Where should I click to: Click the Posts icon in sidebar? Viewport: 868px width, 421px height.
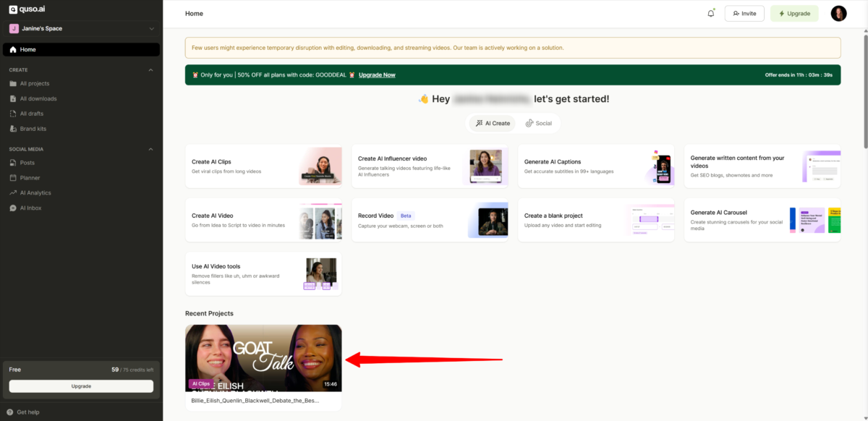coord(13,163)
